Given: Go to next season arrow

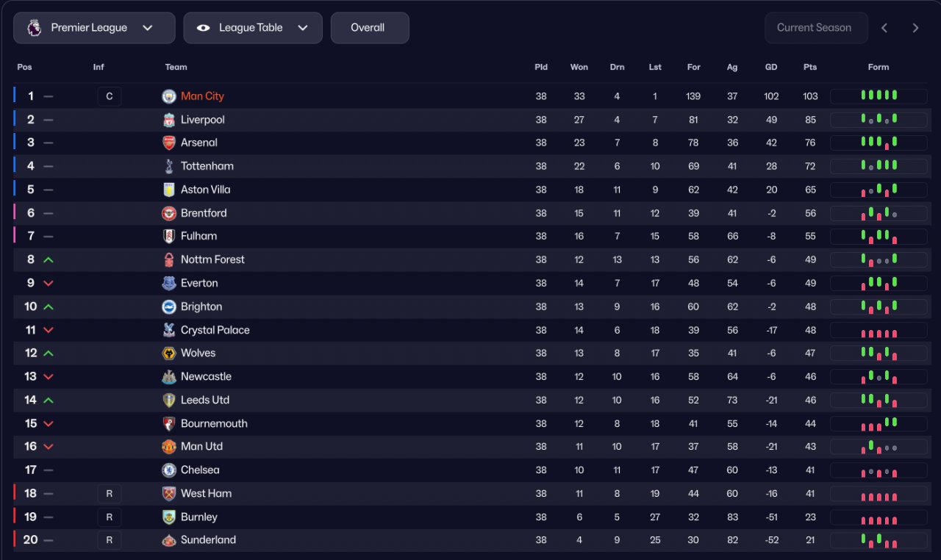Looking at the screenshot, I should click(915, 28).
